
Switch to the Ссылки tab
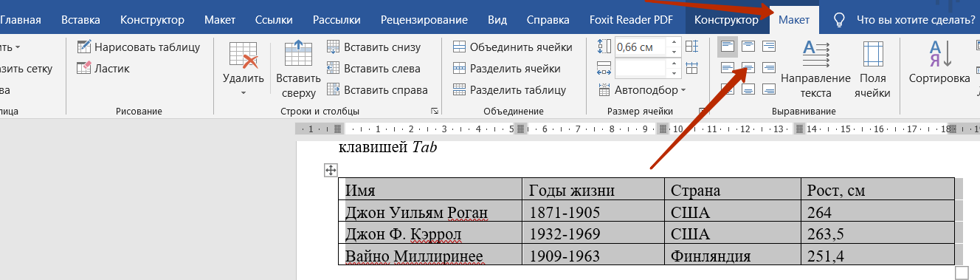click(274, 19)
